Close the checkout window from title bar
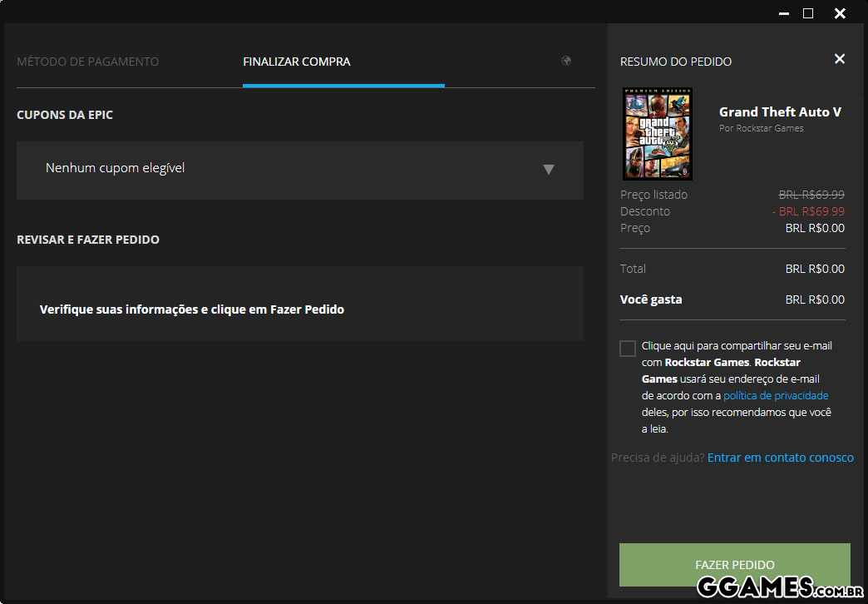 (x=840, y=13)
